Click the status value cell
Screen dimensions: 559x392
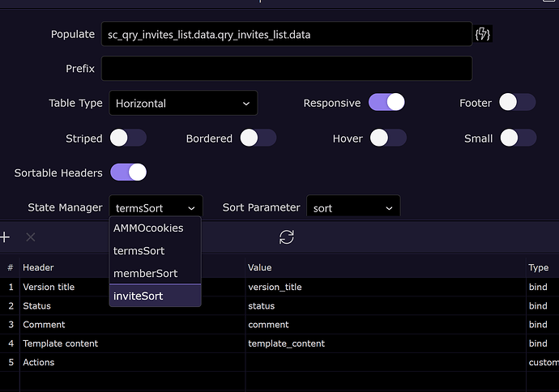click(x=386, y=306)
